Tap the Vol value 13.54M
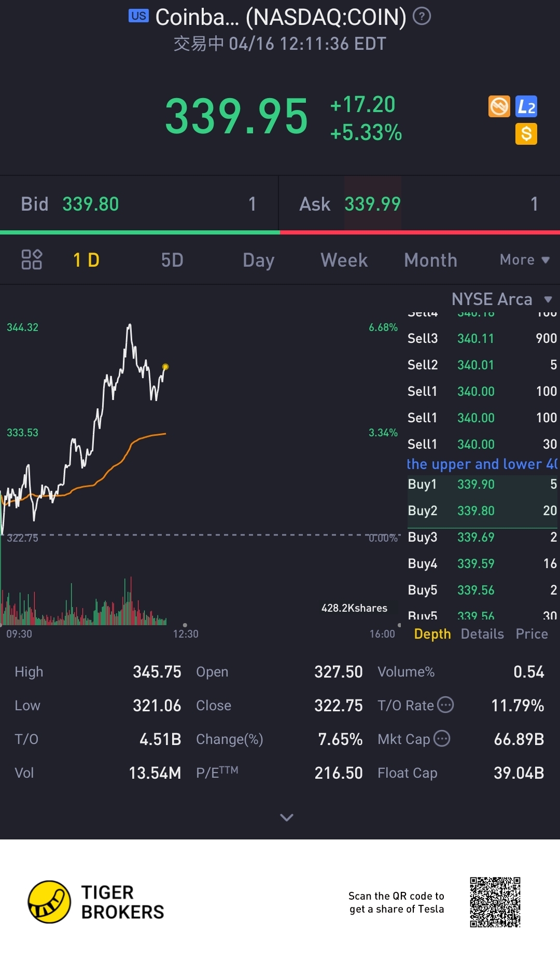Image resolution: width=560 pixels, height=965 pixels. 155,773
